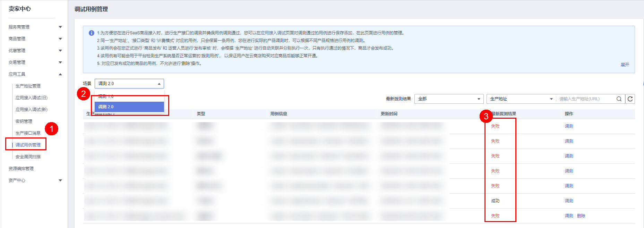Click the 服务商管理 sidebar label
This screenshot has width=644, height=228.
pos(19,27)
